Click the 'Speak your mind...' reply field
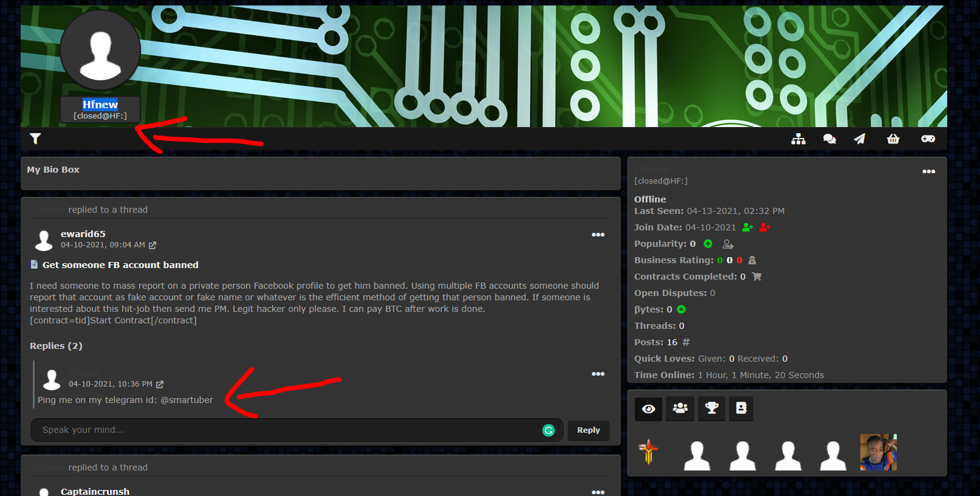The image size is (980, 496). coord(296,430)
